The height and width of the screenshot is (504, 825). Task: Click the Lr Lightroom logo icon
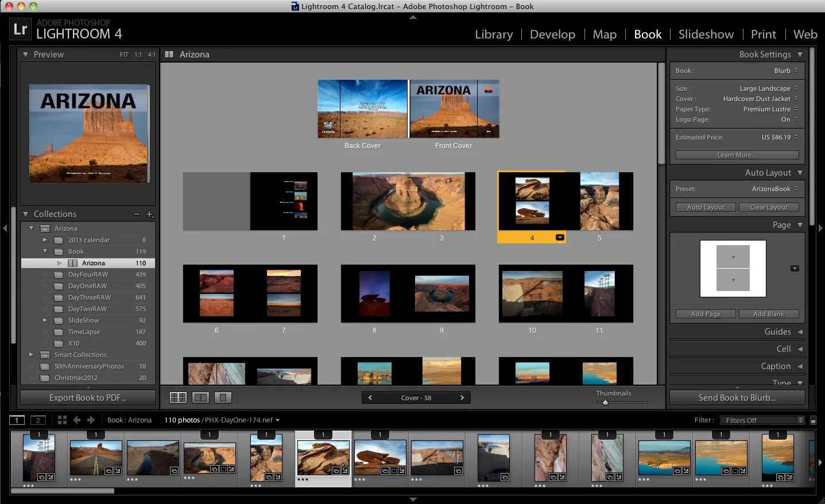[20, 28]
